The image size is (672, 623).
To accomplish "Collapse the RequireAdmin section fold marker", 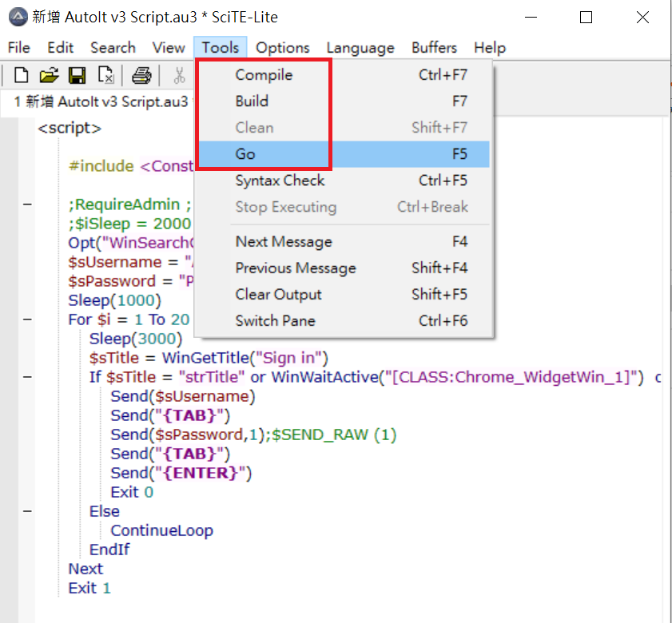I will [x=27, y=204].
